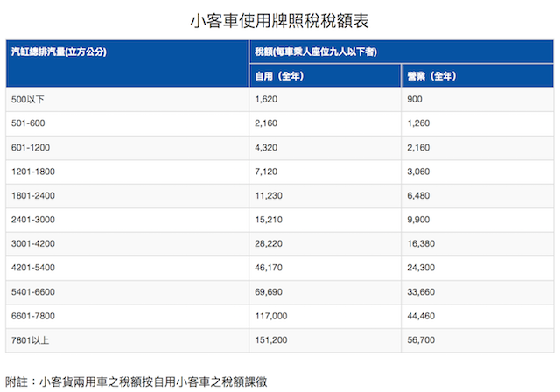Select the 7801以上 displacement row label
The width and height of the screenshot is (560, 392).
click(29, 339)
